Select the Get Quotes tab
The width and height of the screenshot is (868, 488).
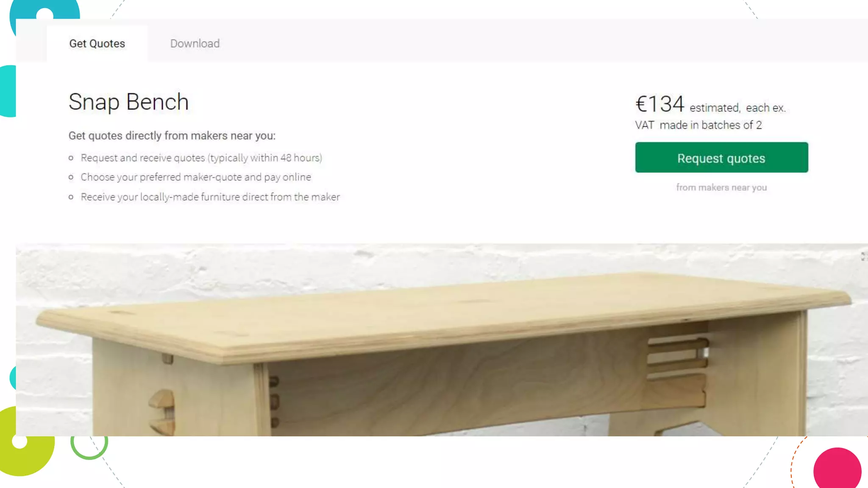coord(97,44)
